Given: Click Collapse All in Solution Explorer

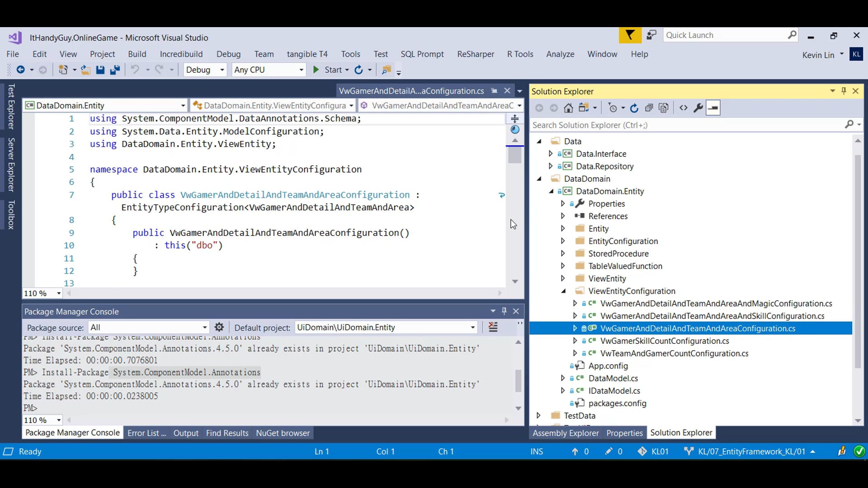Looking at the screenshot, I should [649, 108].
